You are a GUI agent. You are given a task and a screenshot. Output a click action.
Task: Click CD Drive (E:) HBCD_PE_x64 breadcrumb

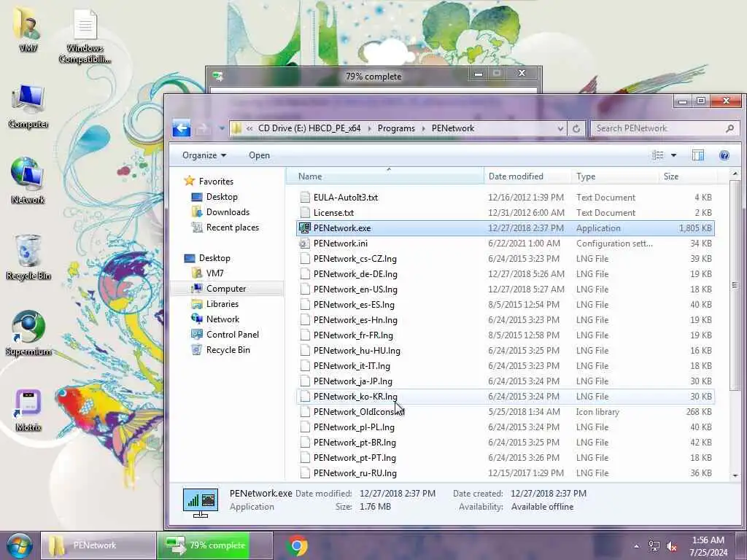pyautogui.click(x=309, y=128)
